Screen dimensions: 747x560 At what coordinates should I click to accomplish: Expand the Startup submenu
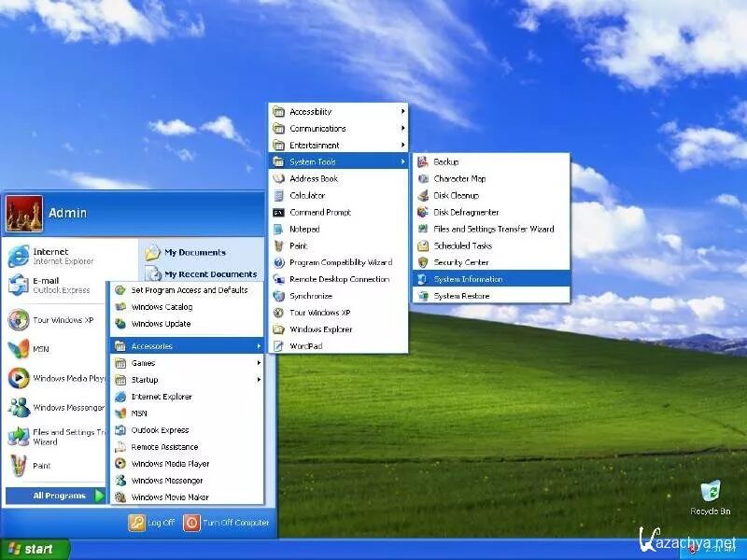(187, 380)
